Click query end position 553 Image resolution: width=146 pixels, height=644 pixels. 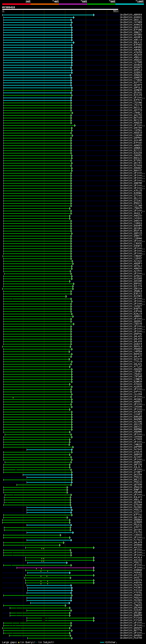pyautogui.click(x=115, y=11)
